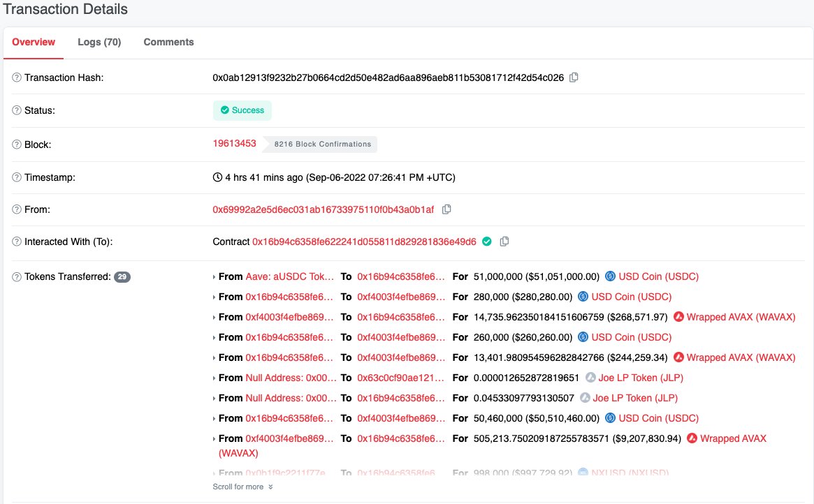Image resolution: width=814 pixels, height=504 pixels.
Task: Expand the 13,401.98 WAVAX transfer row arrow
Action: tap(214, 358)
